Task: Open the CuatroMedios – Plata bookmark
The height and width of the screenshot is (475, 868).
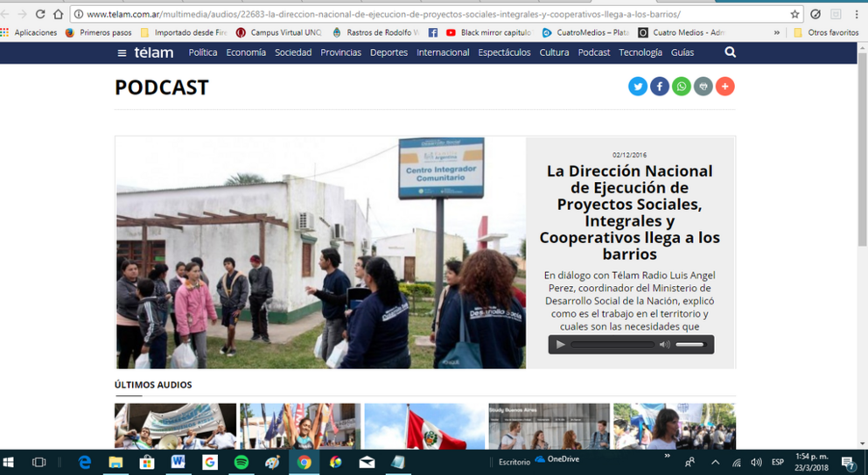Action: pos(585,32)
